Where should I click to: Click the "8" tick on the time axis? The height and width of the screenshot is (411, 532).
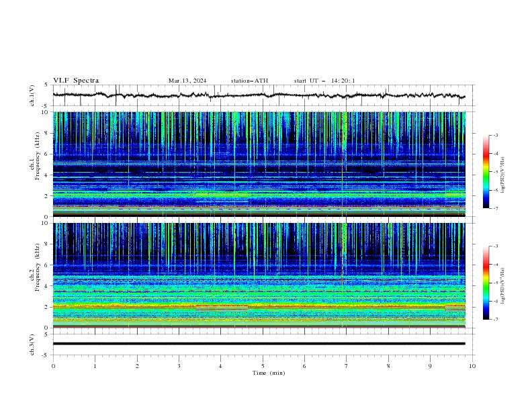[388, 366]
